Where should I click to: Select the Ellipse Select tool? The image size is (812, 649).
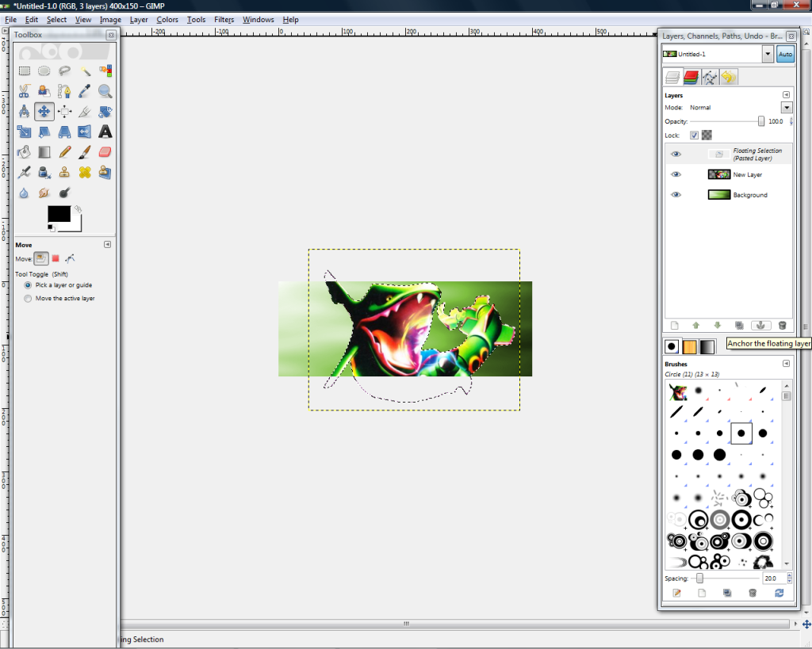pyautogui.click(x=44, y=71)
